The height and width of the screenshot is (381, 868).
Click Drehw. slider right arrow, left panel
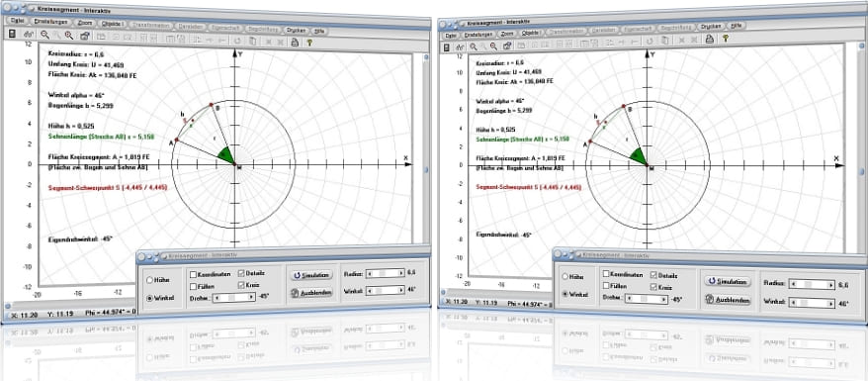click(x=251, y=298)
